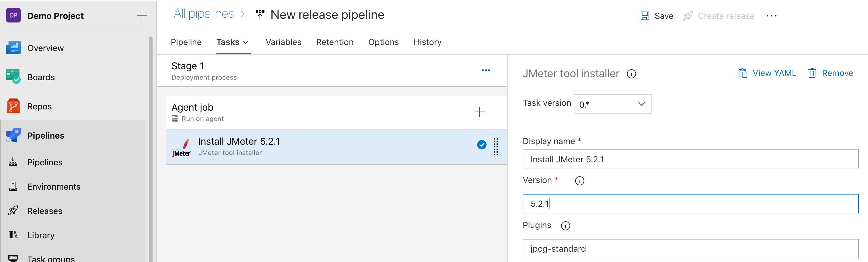Click the Task groups sidebar label
Image resolution: width=868 pixels, height=262 pixels.
point(51,259)
